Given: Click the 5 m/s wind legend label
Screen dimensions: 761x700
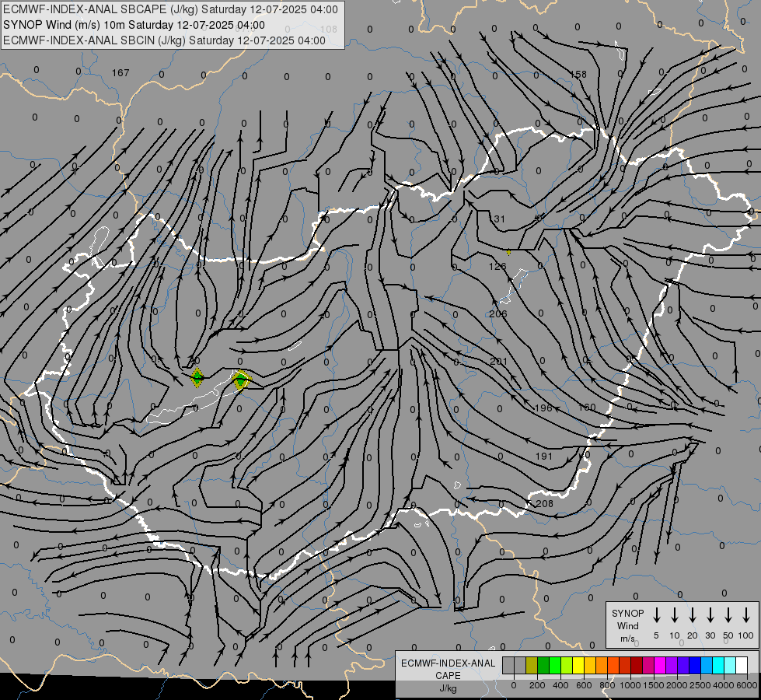Looking at the screenshot, I should (x=656, y=635).
